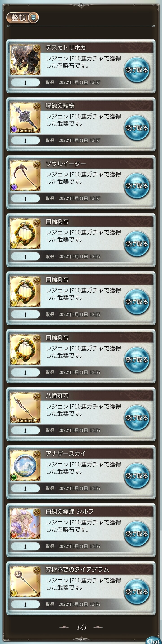Viewport: 162px width, 644px height.
Task: Go to the previous page arrow
Action: pyautogui.click(x=64, y=627)
